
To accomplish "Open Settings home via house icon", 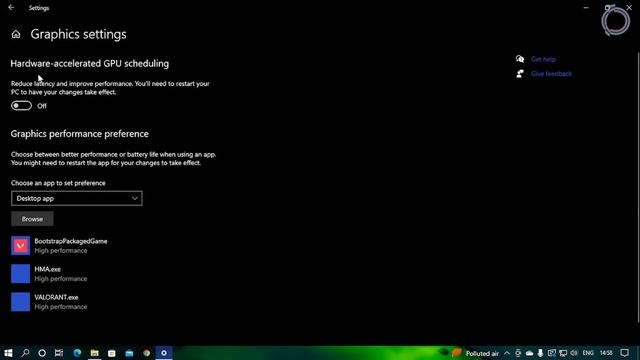I will [x=16, y=34].
